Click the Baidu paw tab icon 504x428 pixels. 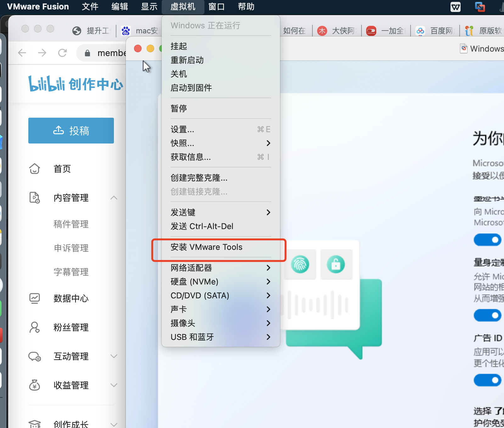126,31
